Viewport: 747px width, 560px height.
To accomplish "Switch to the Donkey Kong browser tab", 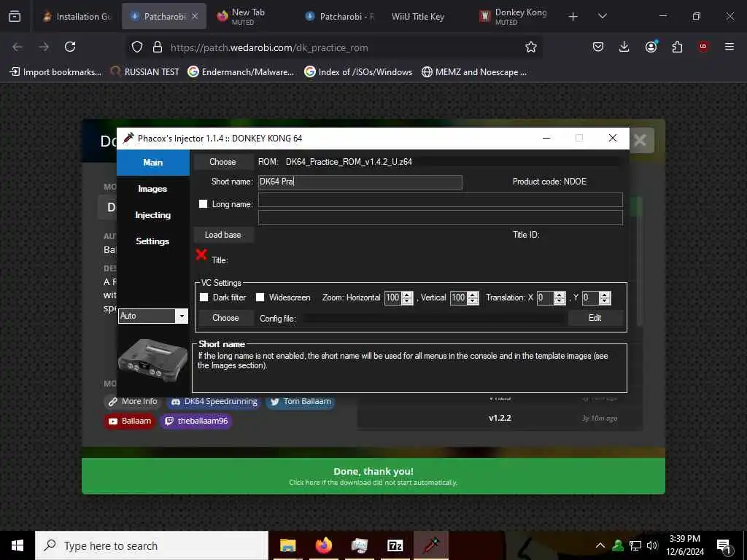I will tap(517, 16).
